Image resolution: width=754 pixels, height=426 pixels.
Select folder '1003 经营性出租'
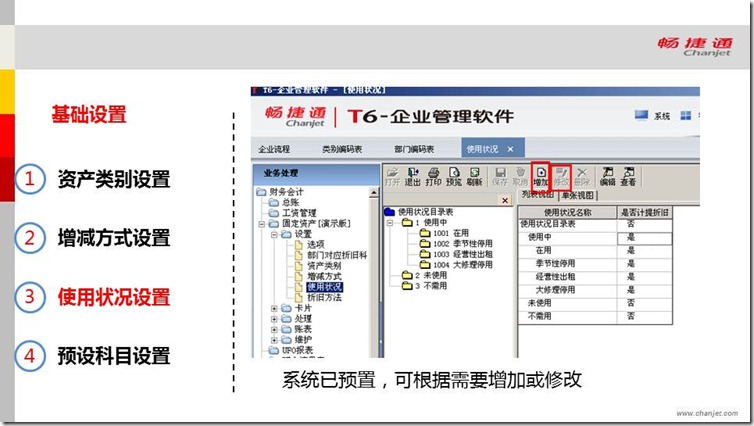click(x=463, y=254)
